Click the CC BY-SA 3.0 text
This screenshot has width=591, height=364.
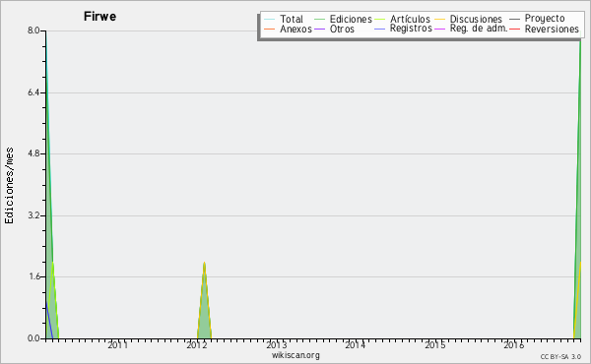(x=560, y=356)
